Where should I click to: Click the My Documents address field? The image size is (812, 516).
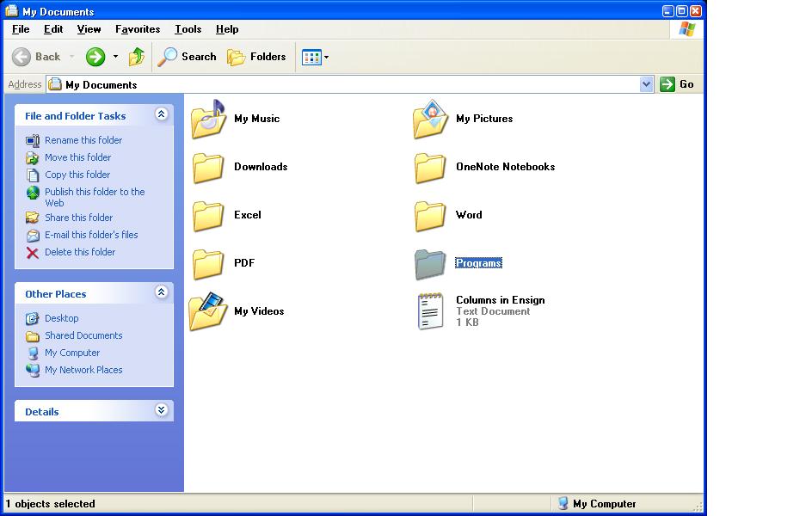tap(343, 84)
